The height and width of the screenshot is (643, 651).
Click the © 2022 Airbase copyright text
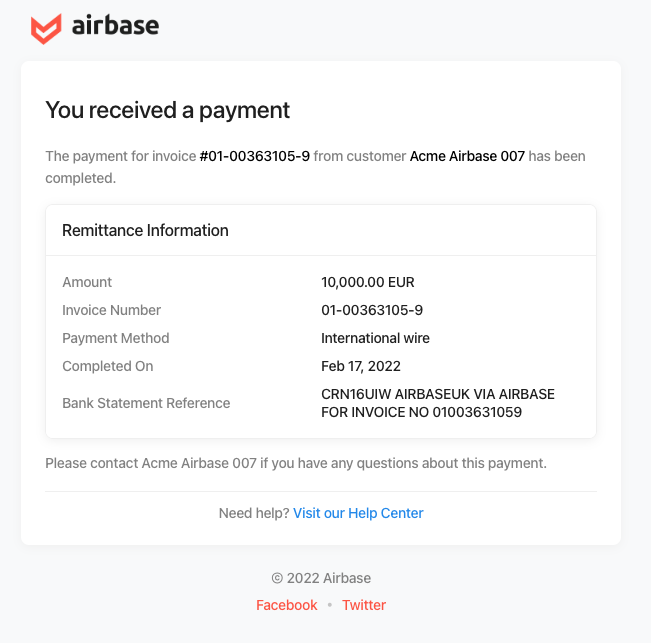point(321,578)
